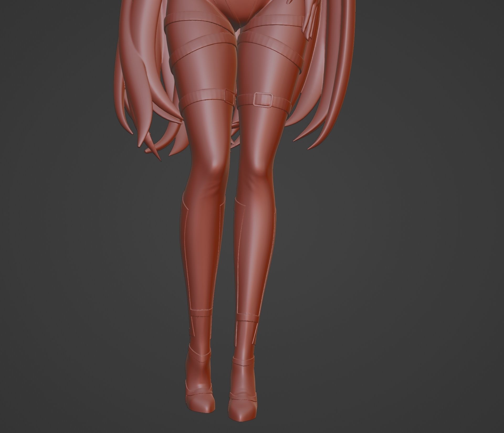Click the front-facing rectangular buckle on thigh strap

[263, 99]
